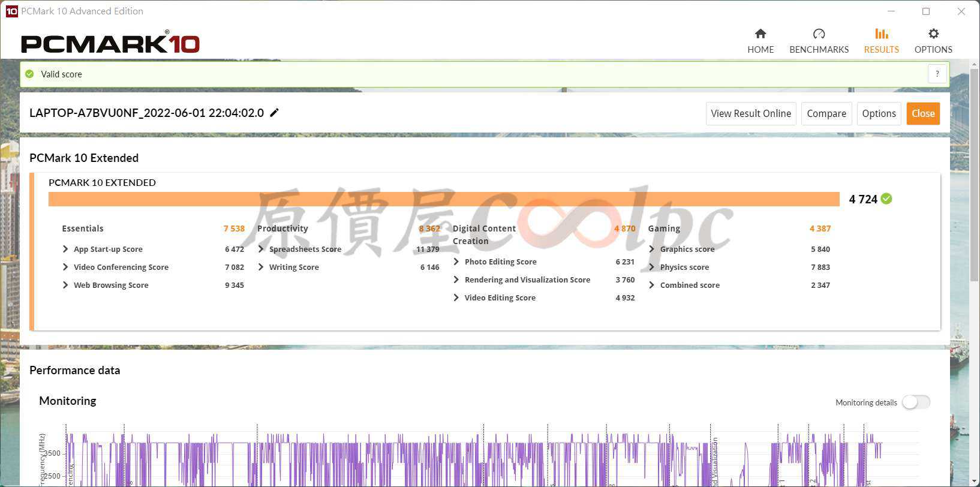Click View Result Online button

tap(751, 113)
